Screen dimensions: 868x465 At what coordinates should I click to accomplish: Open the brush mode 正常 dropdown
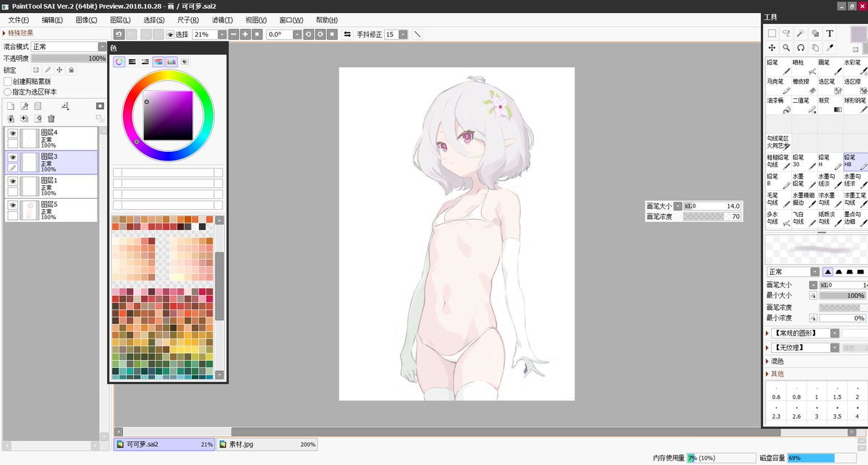[814, 272]
